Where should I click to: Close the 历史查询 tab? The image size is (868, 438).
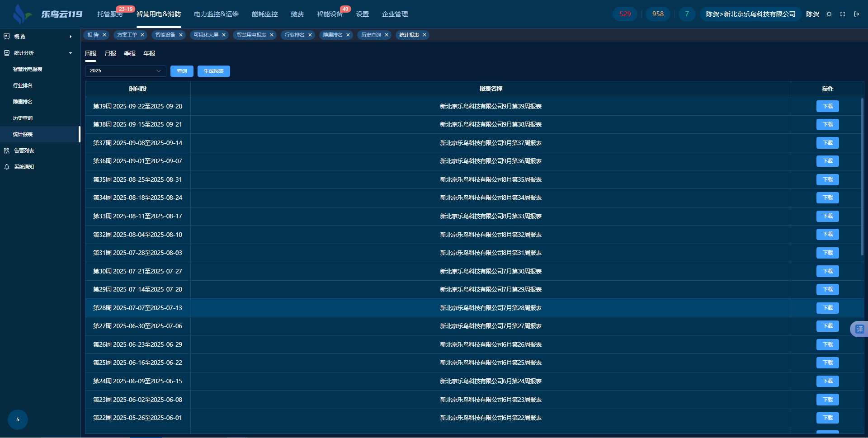click(387, 35)
